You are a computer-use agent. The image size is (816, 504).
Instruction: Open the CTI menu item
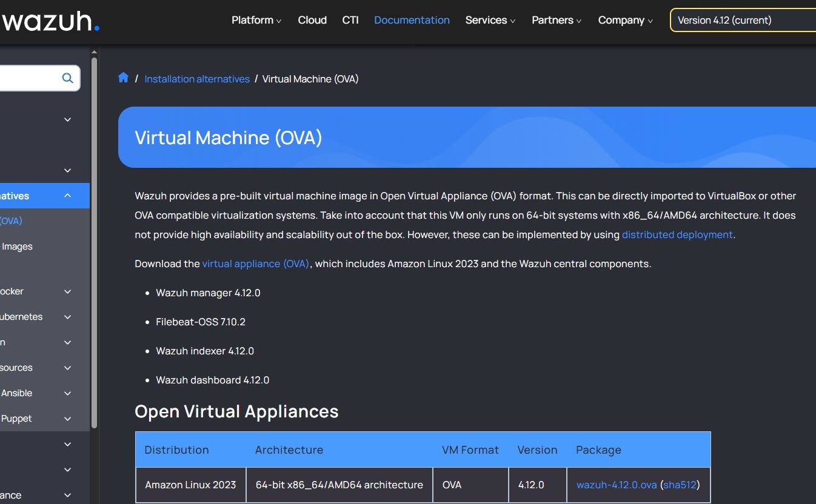350,20
